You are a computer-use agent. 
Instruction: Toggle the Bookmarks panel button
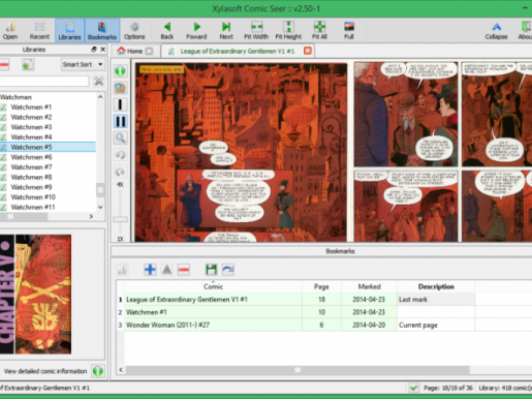pyautogui.click(x=102, y=30)
